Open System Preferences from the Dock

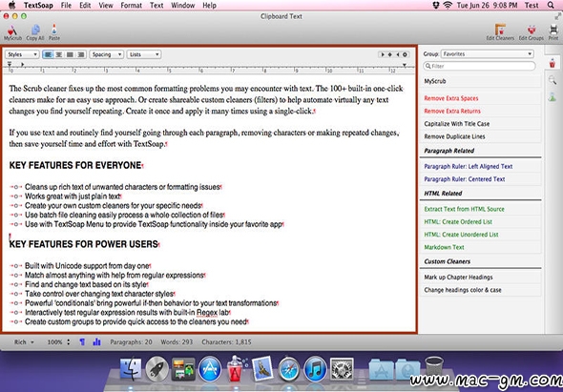(342, 369)
